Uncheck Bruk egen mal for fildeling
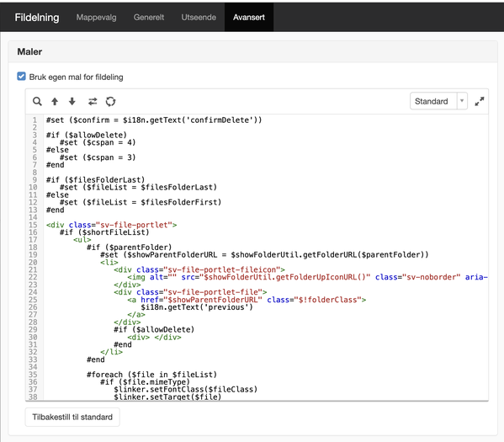Screen dimensions: 504x442 coord(21,77)
